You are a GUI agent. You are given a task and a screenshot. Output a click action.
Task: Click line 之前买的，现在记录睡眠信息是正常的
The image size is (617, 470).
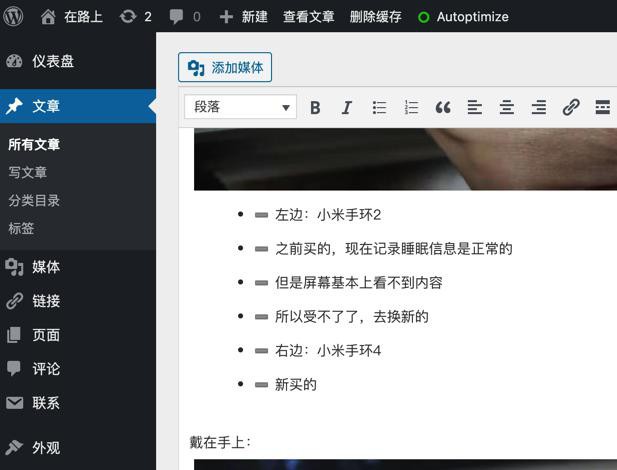point(394,249)
